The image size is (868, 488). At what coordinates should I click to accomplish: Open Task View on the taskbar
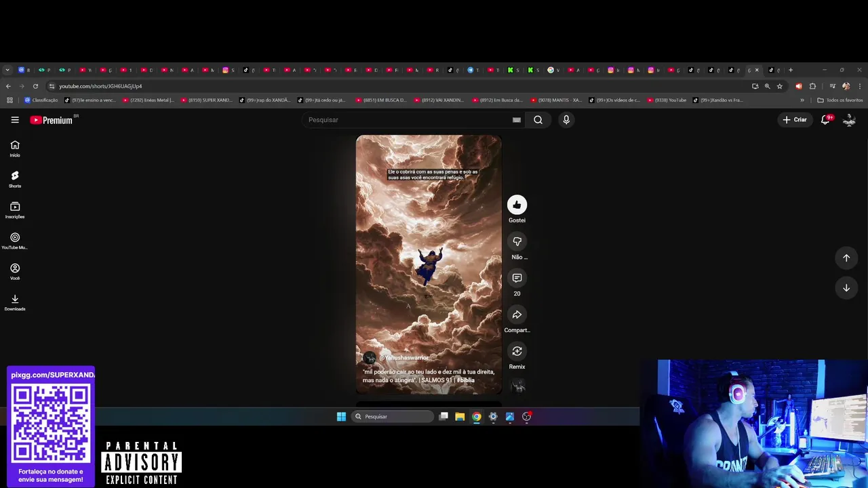click(x=443, y=417)
